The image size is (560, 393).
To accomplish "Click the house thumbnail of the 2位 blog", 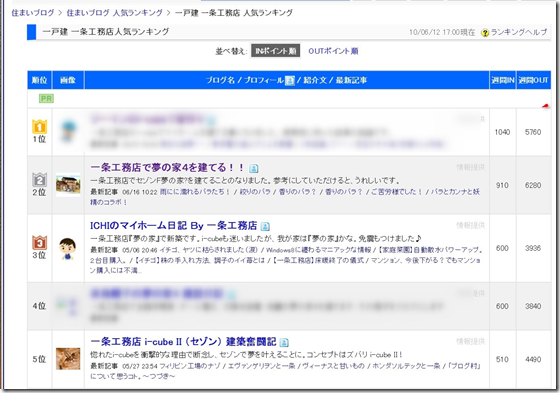I will point(68,185).
